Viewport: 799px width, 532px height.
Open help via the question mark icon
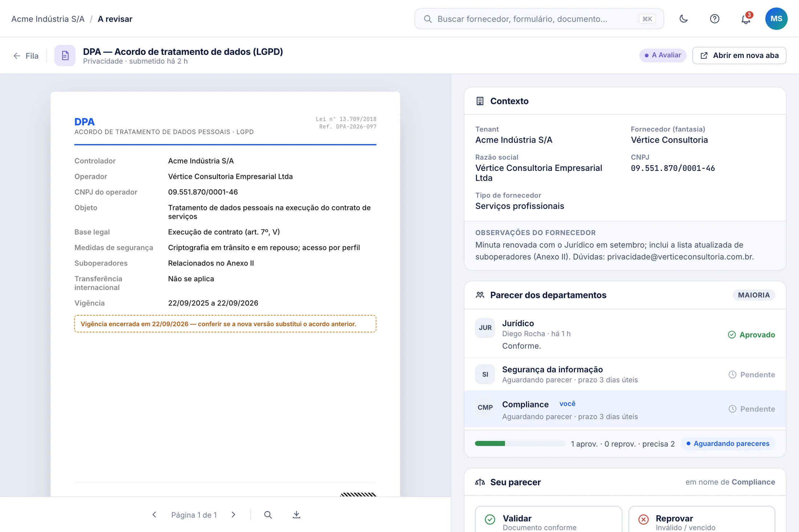pos(714,19)
